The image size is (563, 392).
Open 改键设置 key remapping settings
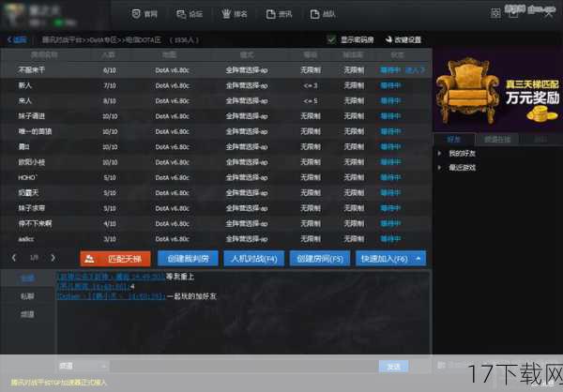pyautogui.click(x=403, y=39)
